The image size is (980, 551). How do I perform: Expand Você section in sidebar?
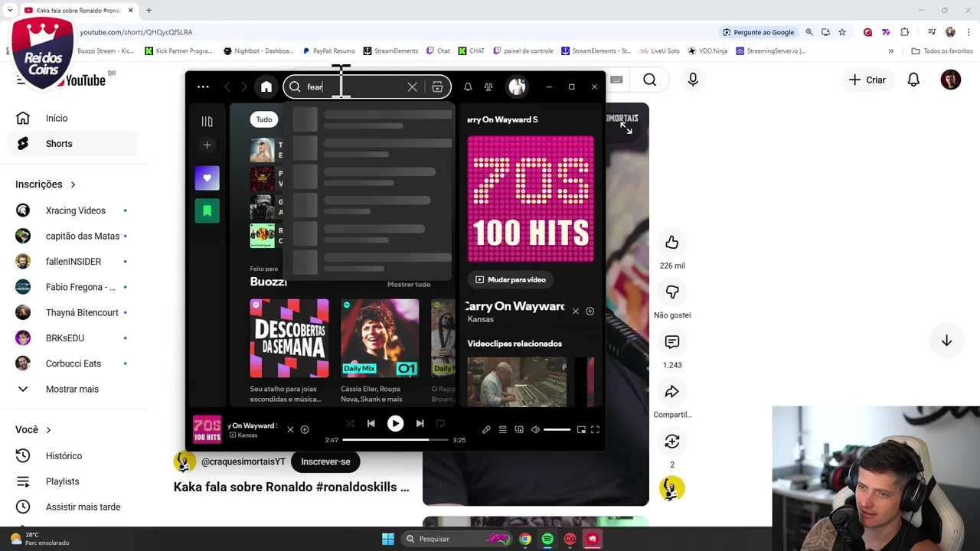[x=48, y=430]
